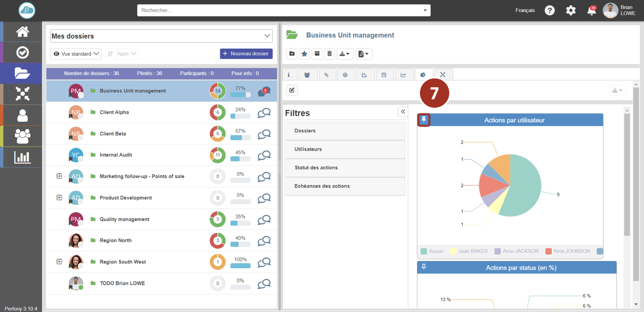Expand Marketing follow-up folder subtree
Viewport: 644px width, 312px height.
pyautogui.click(x=59, y=176)
